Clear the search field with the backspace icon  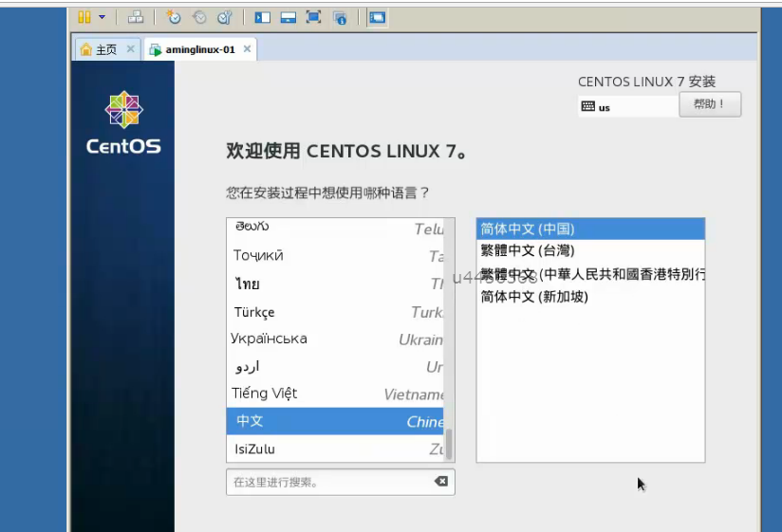(x=441, y=481)
